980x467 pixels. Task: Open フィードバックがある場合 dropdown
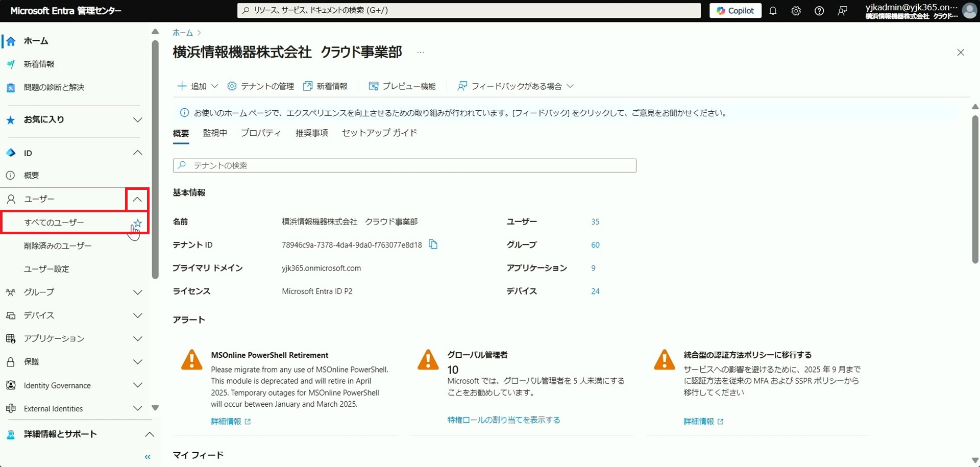click(516, 86)
